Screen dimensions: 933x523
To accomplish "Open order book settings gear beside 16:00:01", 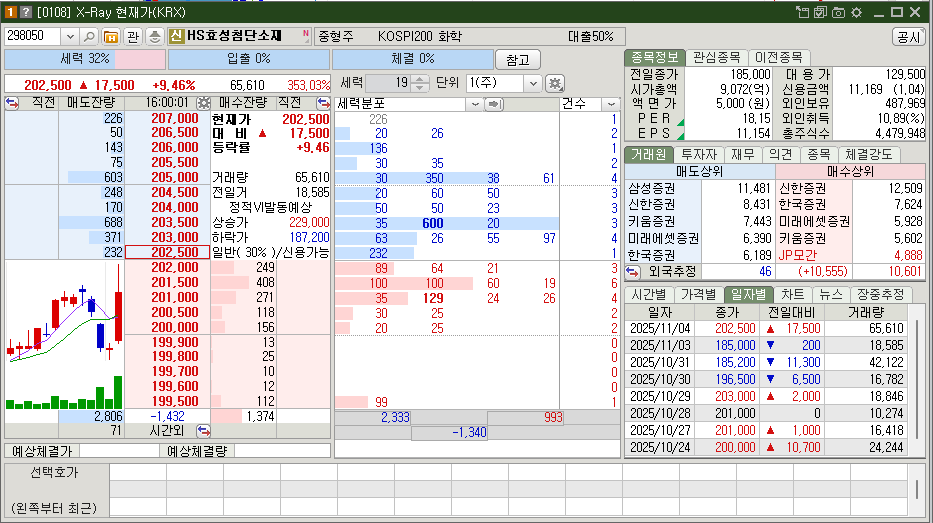I will click(203, 103).
